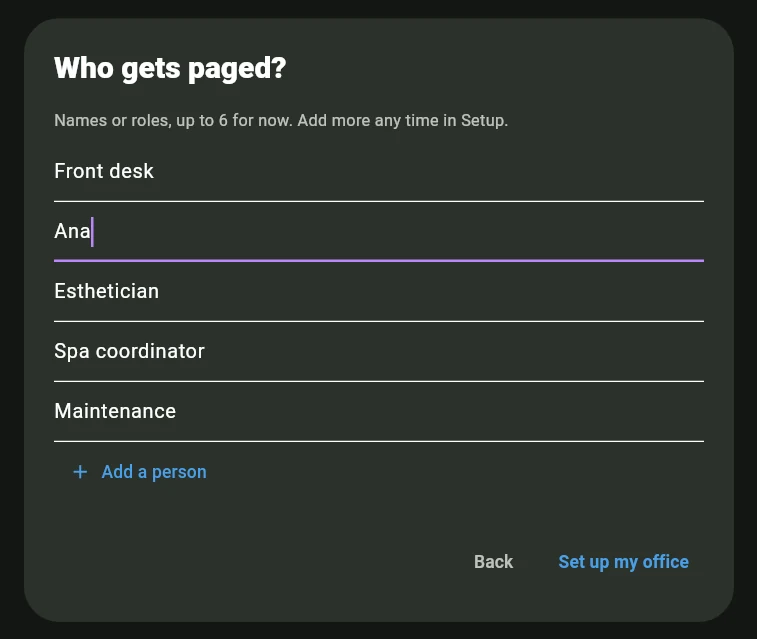Click the Names or roles hint text
The width and height of the screenshot is (757, 639).
click(281, 120)
